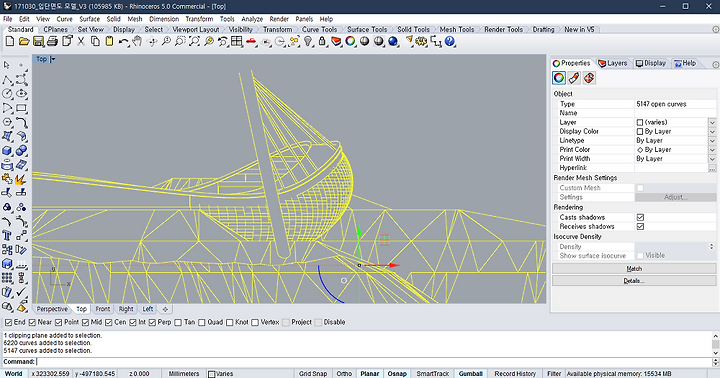Select the Pan hand tool
This screenshot has height=378, width=720.
coord(137,41)
